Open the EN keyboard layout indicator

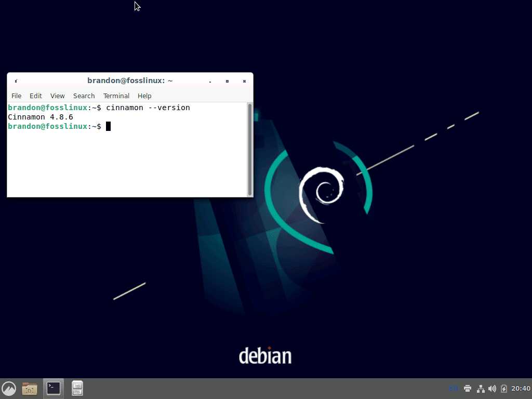click(453, 389)
